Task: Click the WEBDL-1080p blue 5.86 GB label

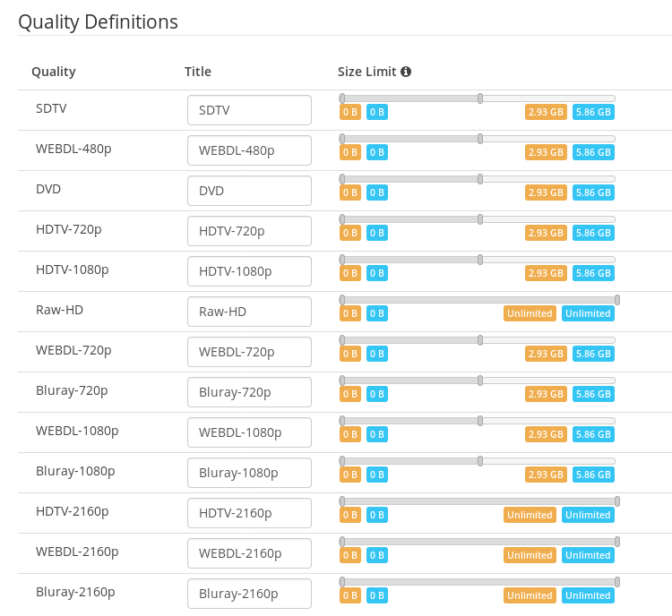Action: [x=593, y=434]
